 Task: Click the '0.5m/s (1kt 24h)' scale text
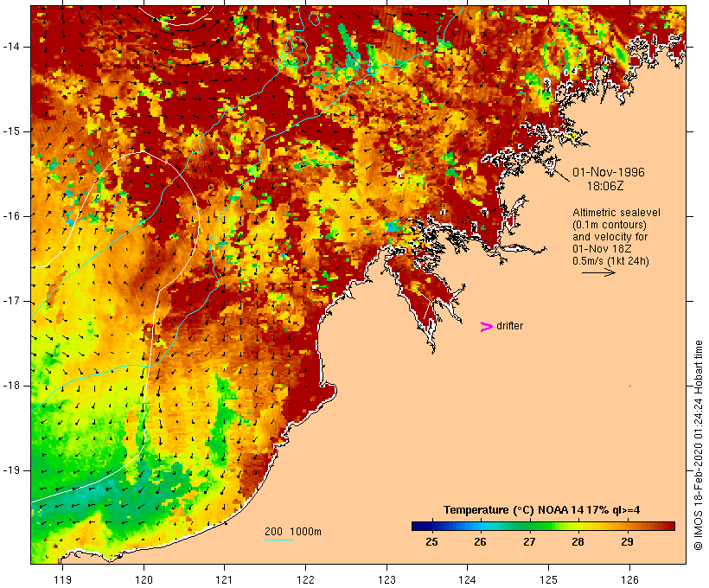(610, 261)
